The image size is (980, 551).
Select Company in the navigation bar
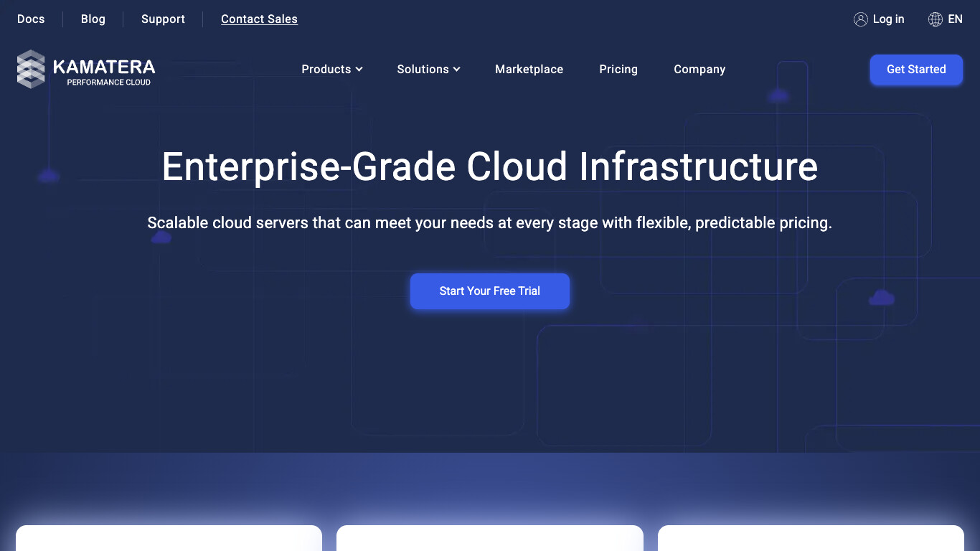[x=699, y=70]
